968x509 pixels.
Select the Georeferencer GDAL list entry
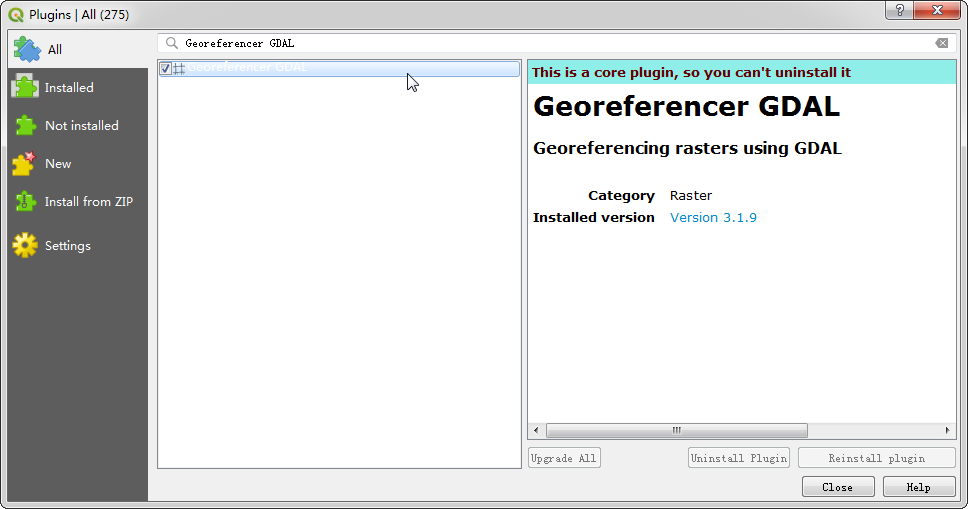pos(339,69)
